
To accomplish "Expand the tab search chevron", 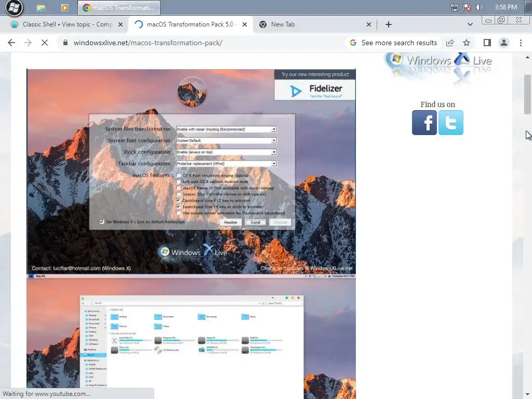I will (470, 24).
